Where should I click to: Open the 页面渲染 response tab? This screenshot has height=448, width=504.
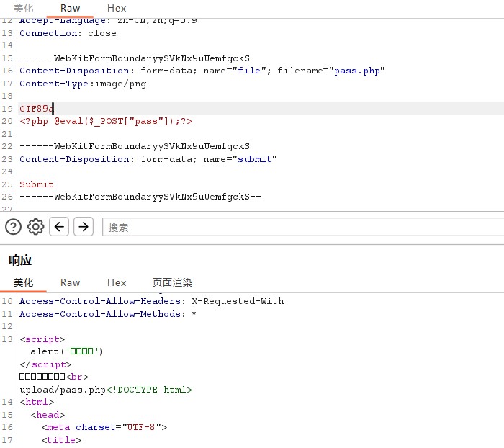(172, 282)
